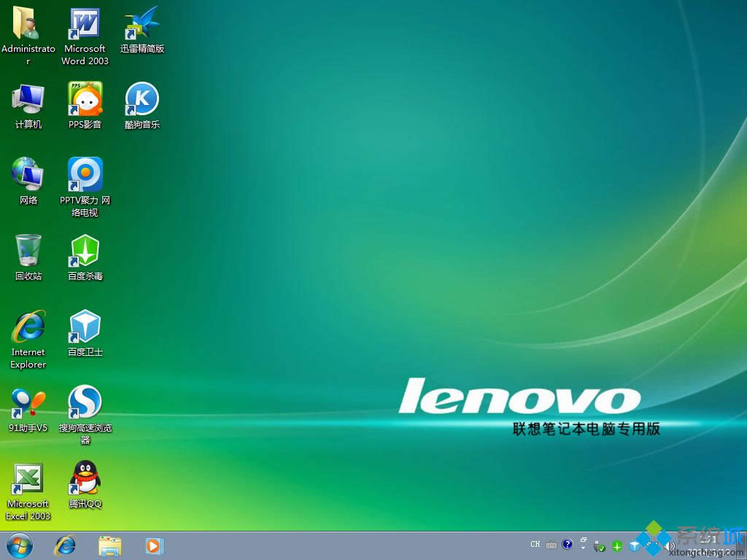747x560 pixels.
Task: Start PPTV聚力 network TV
Action: point(84,175)
